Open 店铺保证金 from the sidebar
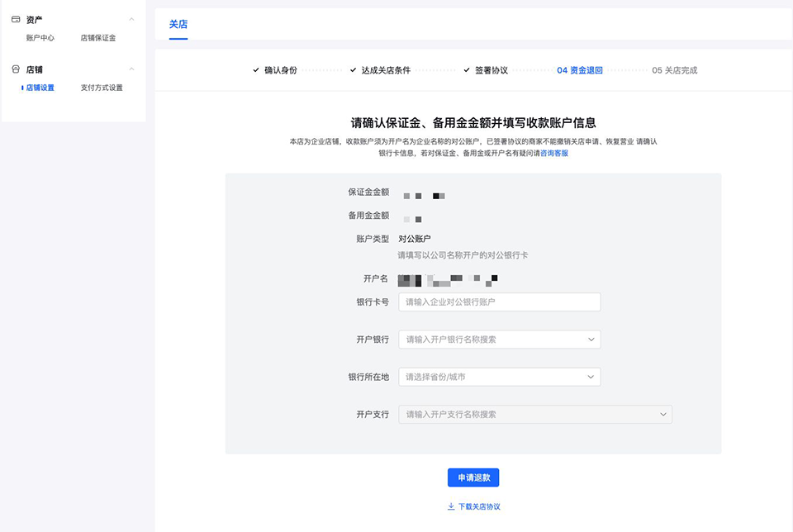Screen dimensions: 793x532 point(98,38)
